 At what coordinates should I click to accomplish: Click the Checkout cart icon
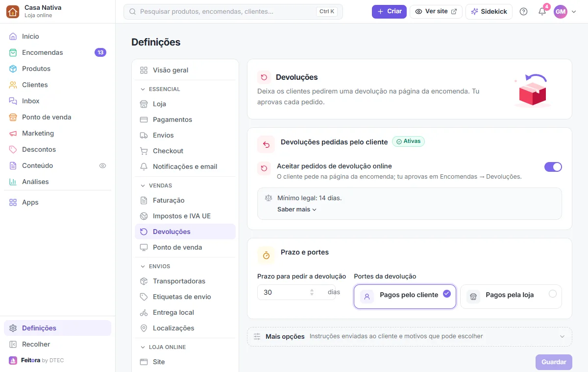click(144, 151)
